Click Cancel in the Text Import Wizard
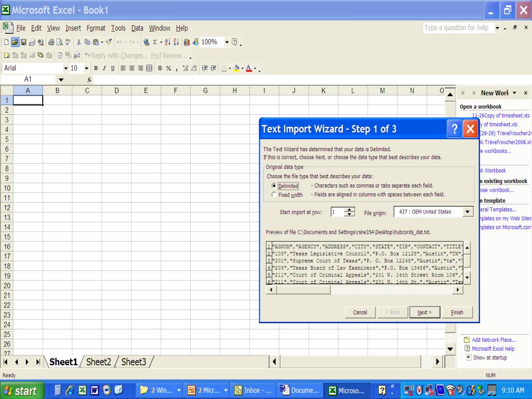Image resolution: width=532 pixels, height=399 pixels. click(x=360, y=312)
